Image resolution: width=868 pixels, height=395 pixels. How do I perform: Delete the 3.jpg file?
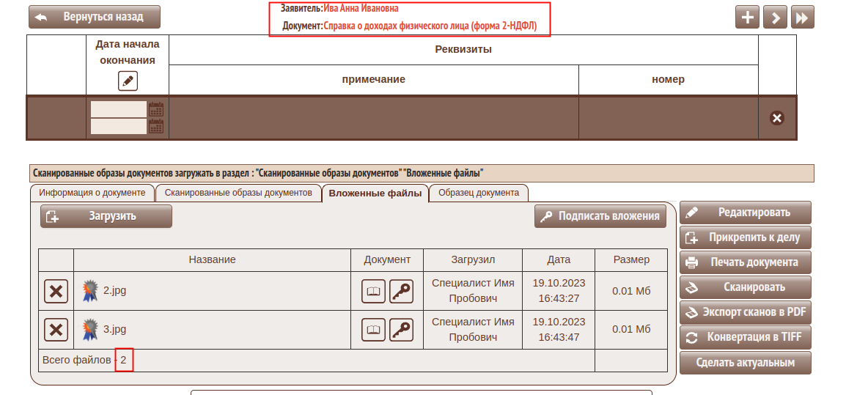(56, 330)
